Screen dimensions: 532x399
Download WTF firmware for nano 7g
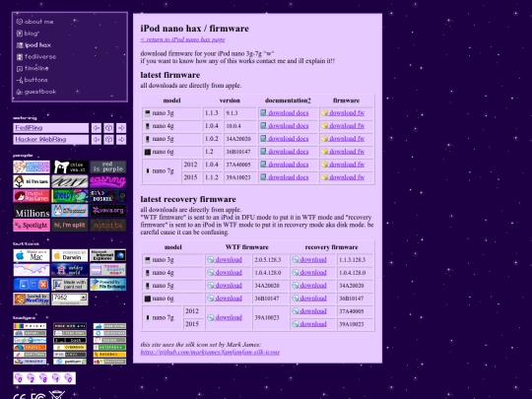point(225,318)
